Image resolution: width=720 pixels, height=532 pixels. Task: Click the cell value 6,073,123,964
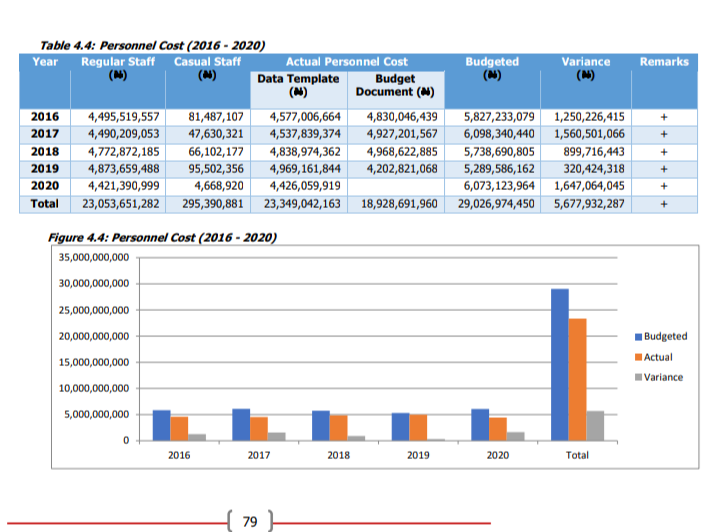pyautogui.click(x=499, y=185)
